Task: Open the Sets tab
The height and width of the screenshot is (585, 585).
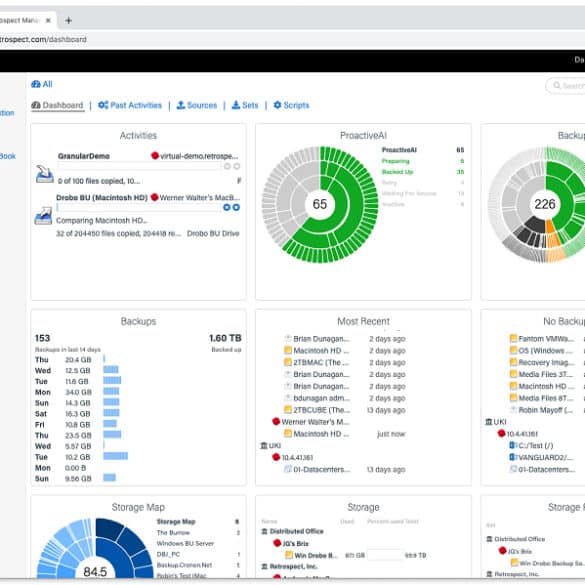Action: [245, 106]
